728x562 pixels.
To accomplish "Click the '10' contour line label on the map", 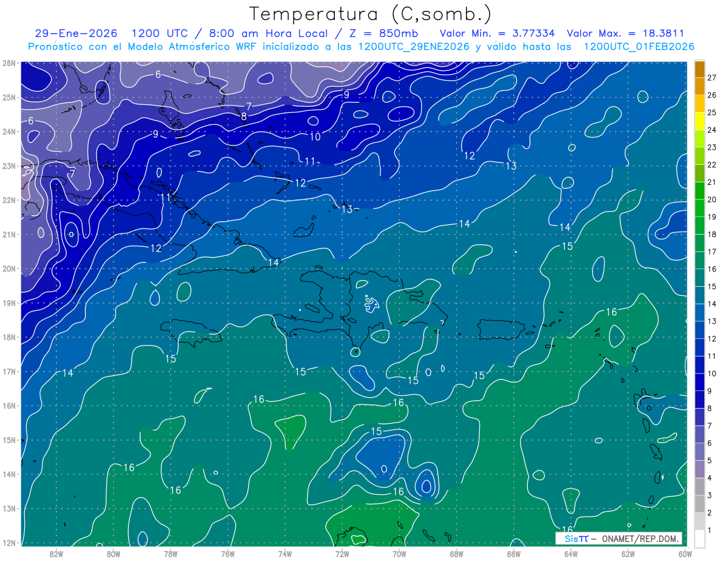I will tap(315, 137).
